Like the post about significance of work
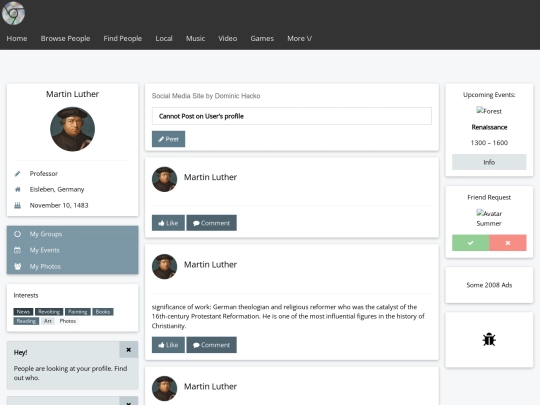The height and width of the screenshot is (405, 540). click(x=168, y=345)
